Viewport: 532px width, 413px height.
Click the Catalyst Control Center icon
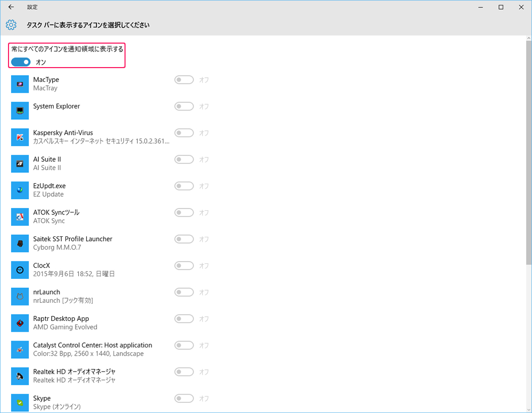click(x=20, y=350)
